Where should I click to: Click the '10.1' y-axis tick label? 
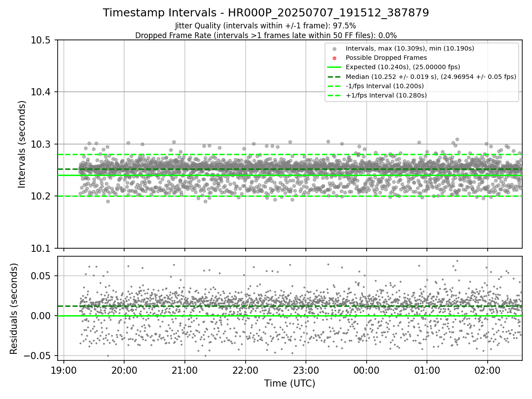point(42,248)
